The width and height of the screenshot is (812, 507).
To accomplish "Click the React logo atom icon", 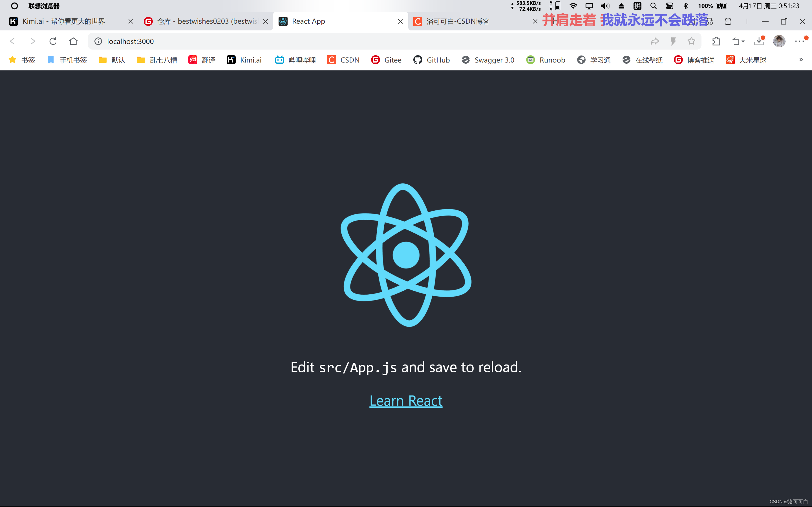I will tap(406, 255).
